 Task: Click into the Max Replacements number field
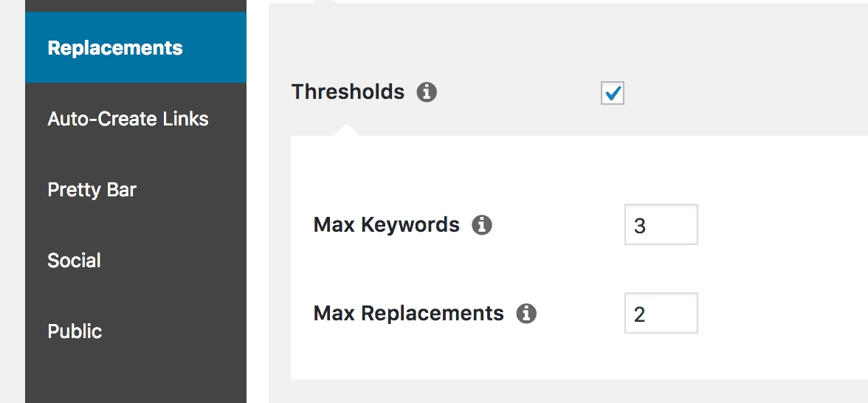[661, 313]
